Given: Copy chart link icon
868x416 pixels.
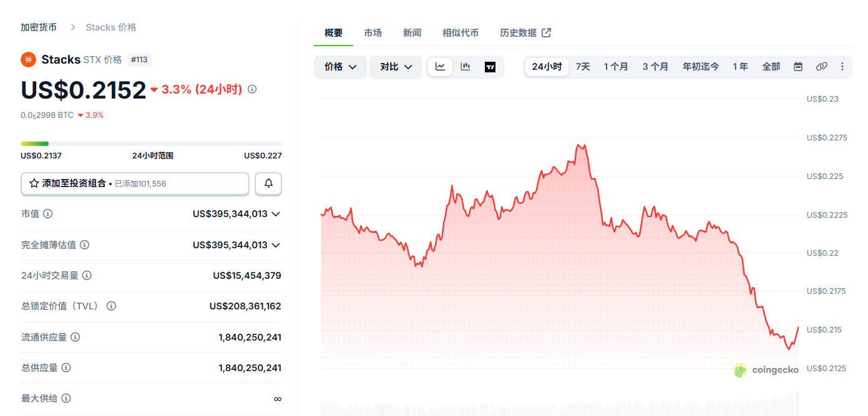Looking at the screenshot, I should (821, 67).
